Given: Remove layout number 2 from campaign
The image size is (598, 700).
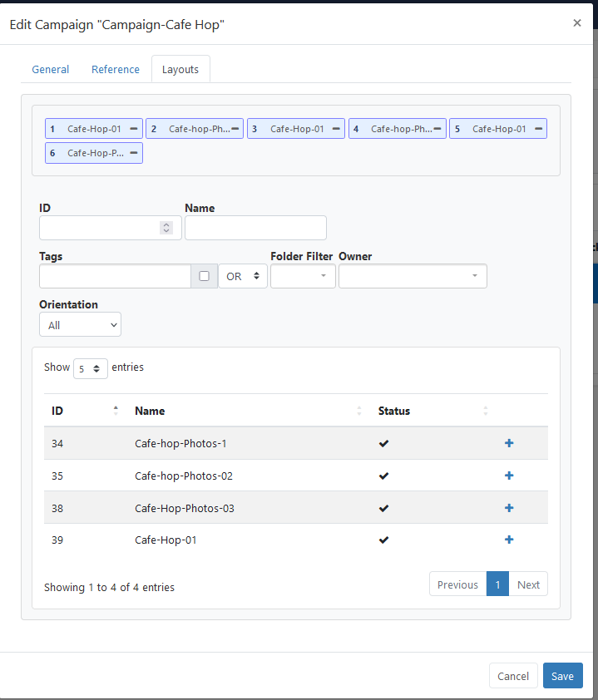Looking at the screenshot, I should [x=235, y=129].
